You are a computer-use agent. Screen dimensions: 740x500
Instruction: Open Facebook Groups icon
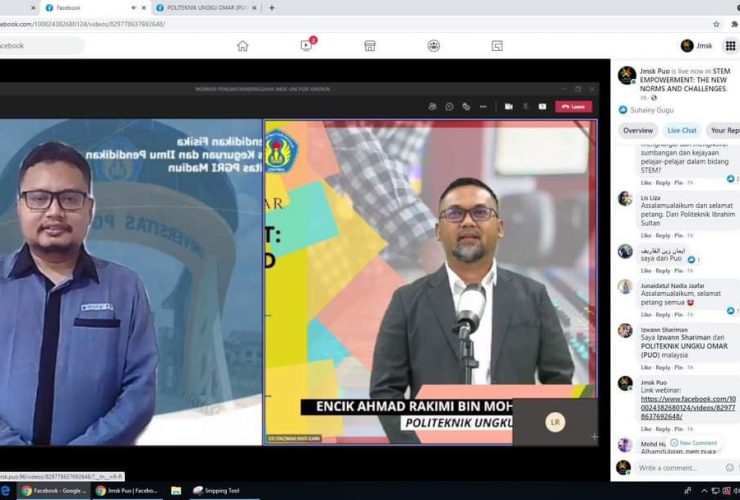click(434, 46)
